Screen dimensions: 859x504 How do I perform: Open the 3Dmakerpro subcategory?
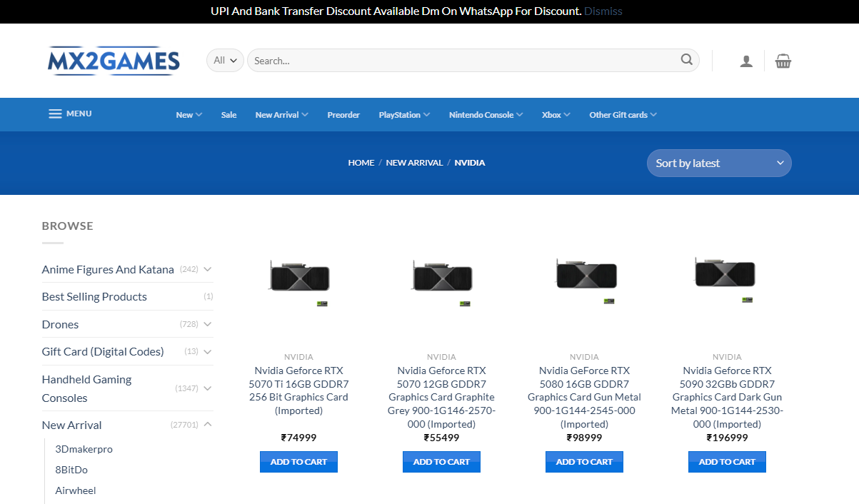[84, 449]
